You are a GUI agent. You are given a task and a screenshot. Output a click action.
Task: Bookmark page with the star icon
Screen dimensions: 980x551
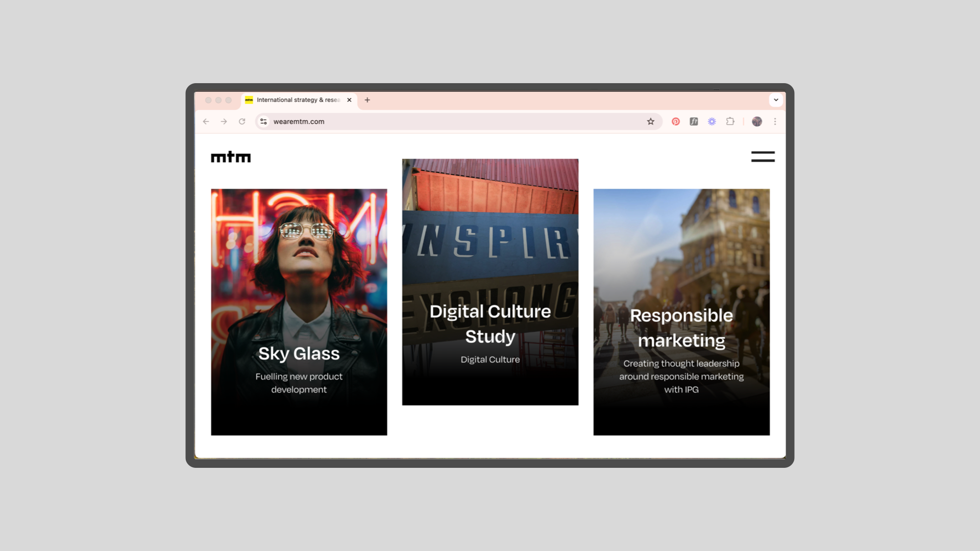click(650, 121)
